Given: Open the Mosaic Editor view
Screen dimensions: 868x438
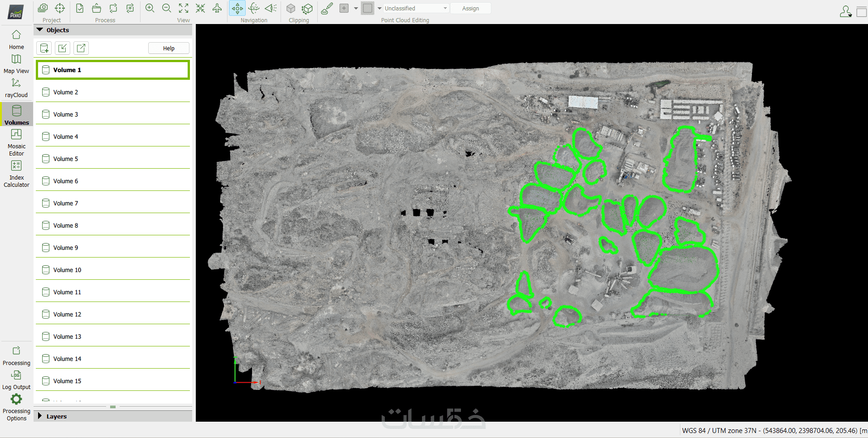Looking at the screenshot, I should point(16,142).
